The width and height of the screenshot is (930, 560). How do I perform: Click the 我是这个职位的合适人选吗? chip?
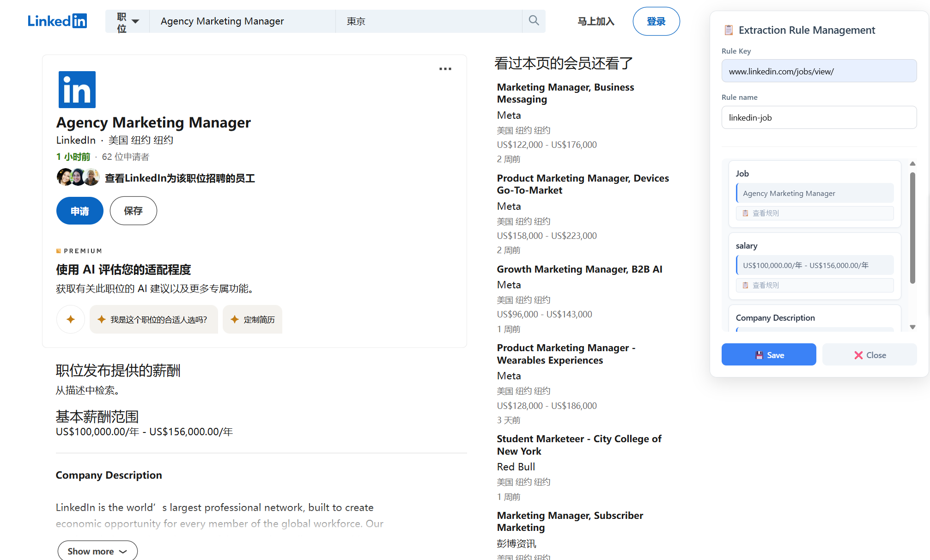pos(153,319)
